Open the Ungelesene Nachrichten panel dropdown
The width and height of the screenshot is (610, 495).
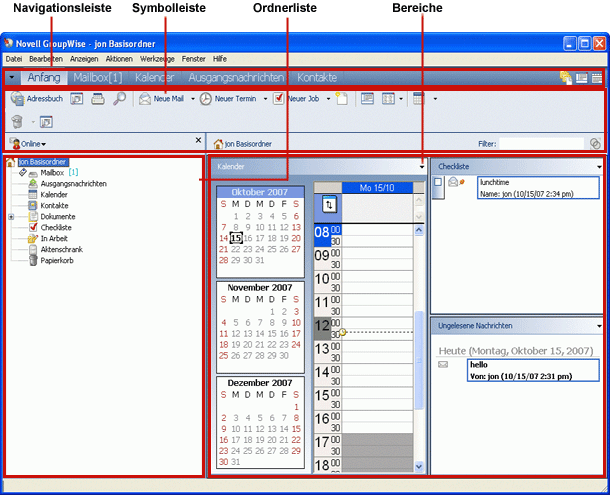599,326
